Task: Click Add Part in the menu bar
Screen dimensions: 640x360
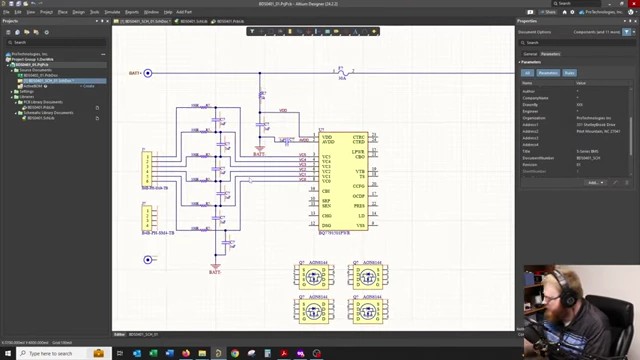Action: (x=184, y=12)
